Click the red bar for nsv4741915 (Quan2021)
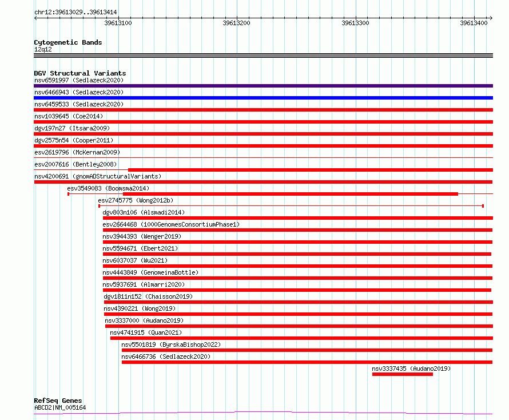The height and width of the screenshot is (420, 509). (301, 338)
